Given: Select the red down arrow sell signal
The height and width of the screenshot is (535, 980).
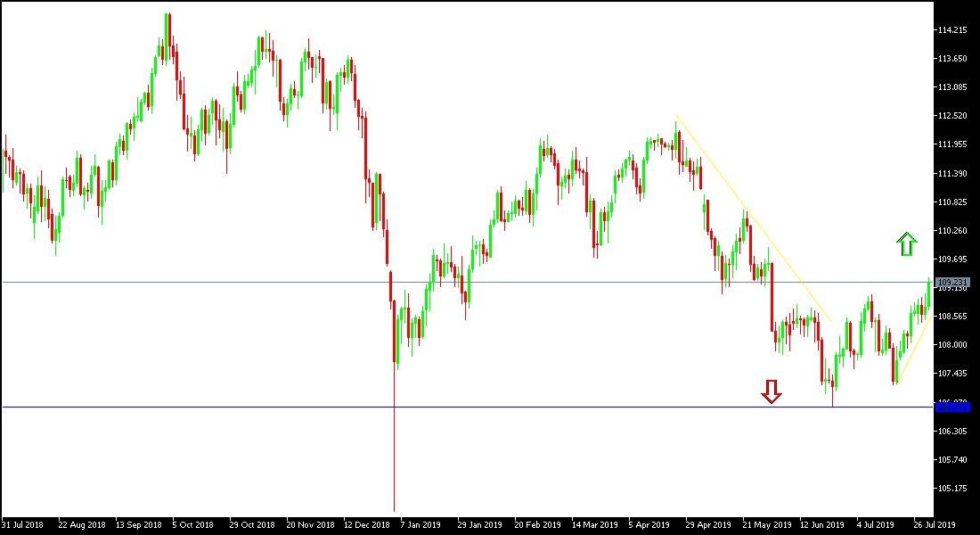Looking at the screenshot, I should (x=772, y=392).
